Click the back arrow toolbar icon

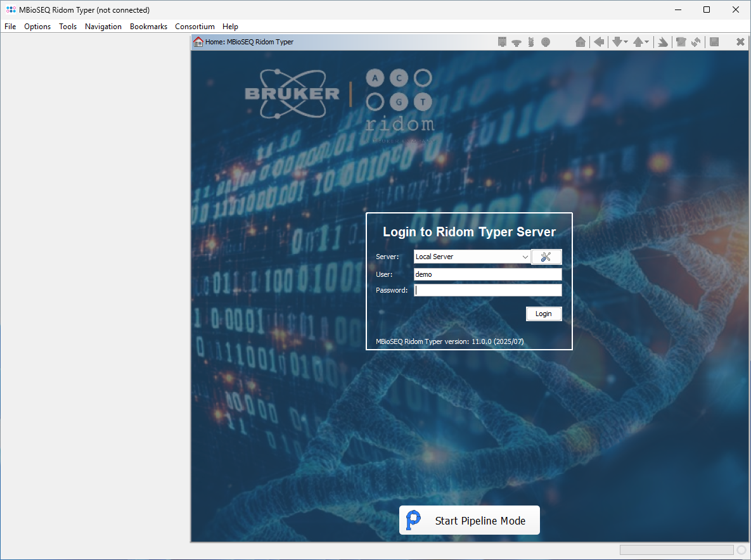pos(598,42)
